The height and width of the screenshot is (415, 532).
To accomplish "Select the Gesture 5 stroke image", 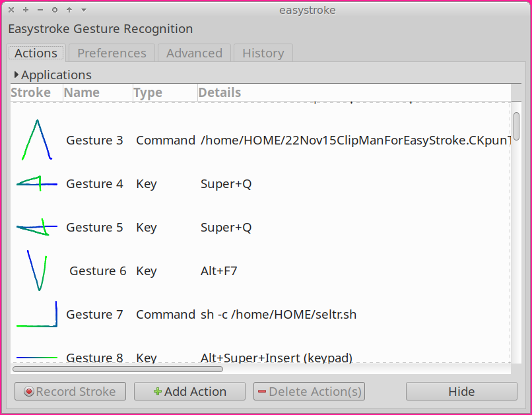I will [x=37, y=227].
